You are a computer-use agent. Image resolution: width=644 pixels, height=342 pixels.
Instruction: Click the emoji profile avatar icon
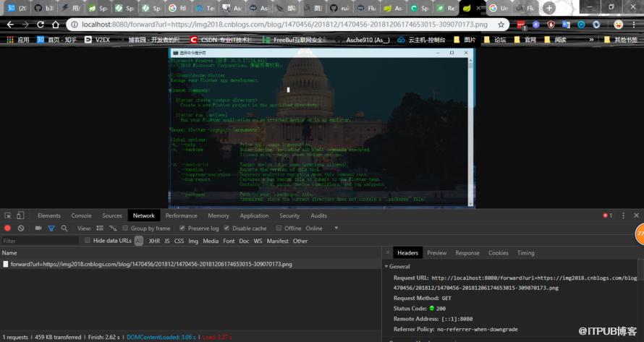[618, 25]
